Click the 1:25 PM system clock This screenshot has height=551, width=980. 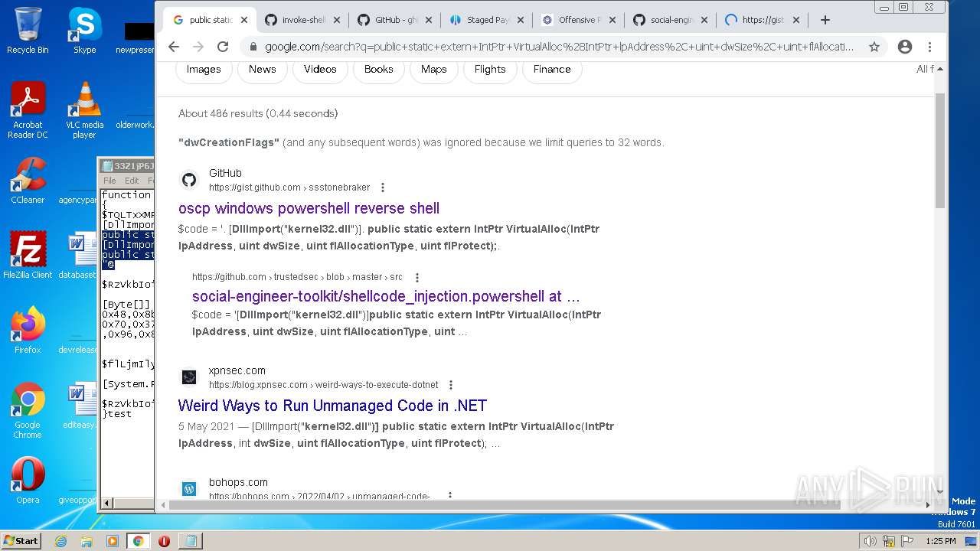click(940, 541)
